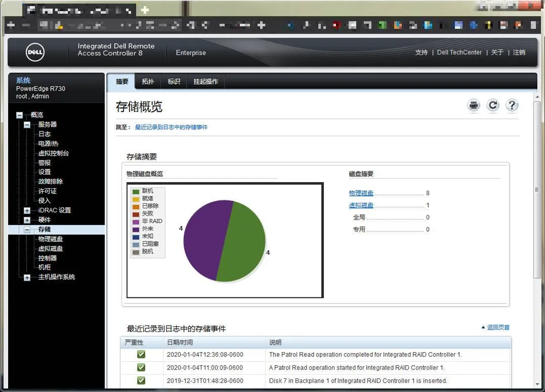Image resolution: width=545 pixels, height=392 pixels.
Task: Switch to the 标识 tab
Action: pyautogui.click(x=174, y=81)
